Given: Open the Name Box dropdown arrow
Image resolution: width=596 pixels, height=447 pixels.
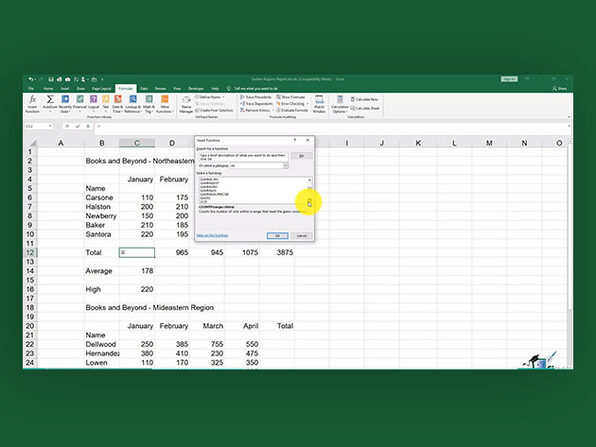Looking at the screenshot, I should click(x=50, y=126).
